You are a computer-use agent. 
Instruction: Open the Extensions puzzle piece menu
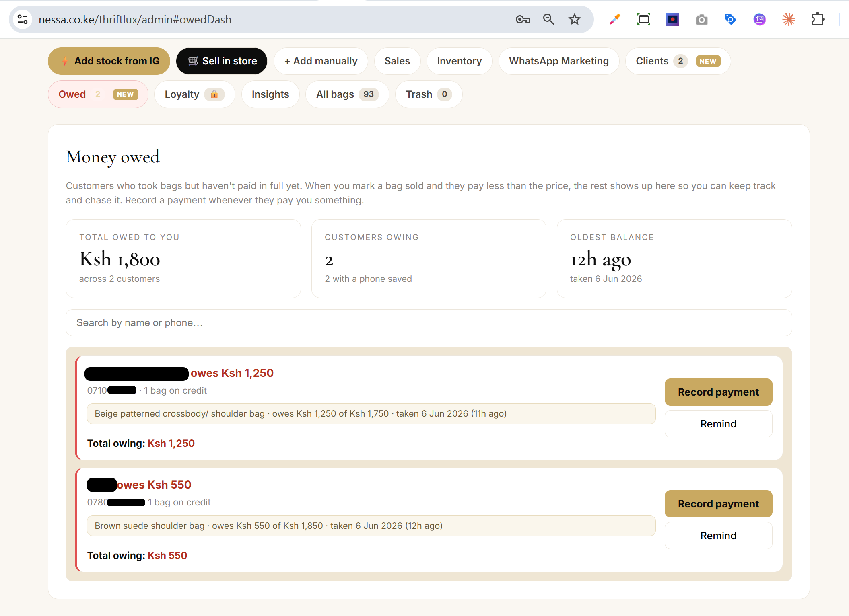(x=818, y=19)
